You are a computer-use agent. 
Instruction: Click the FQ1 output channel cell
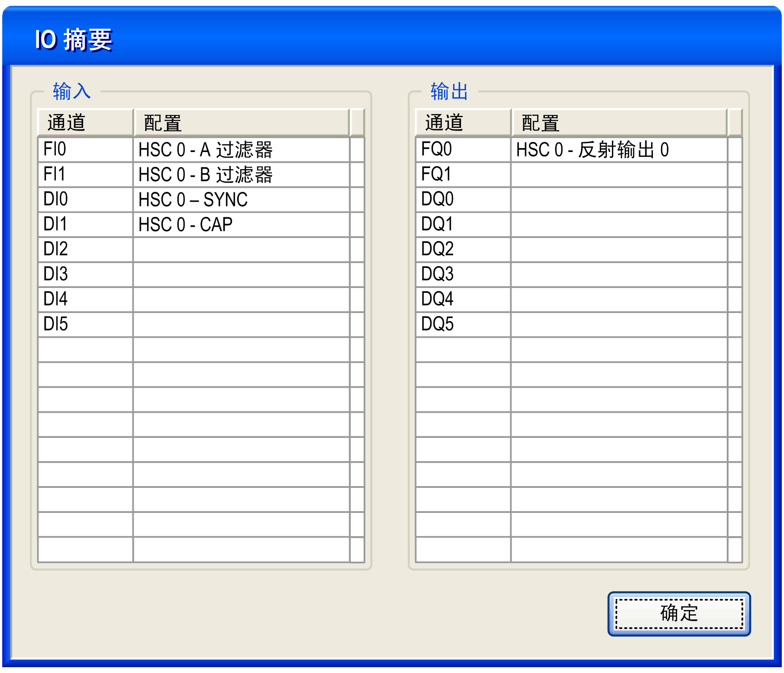coord(463,174)
